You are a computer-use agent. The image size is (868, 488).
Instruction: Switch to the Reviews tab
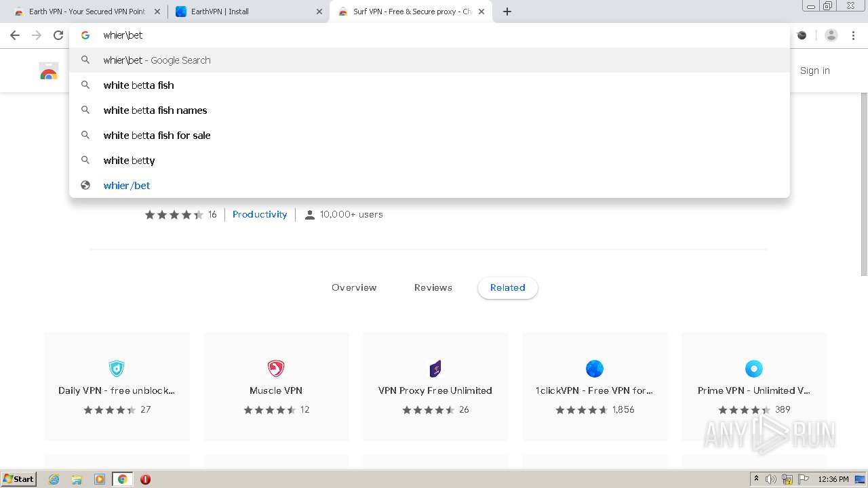coord(433,287)
